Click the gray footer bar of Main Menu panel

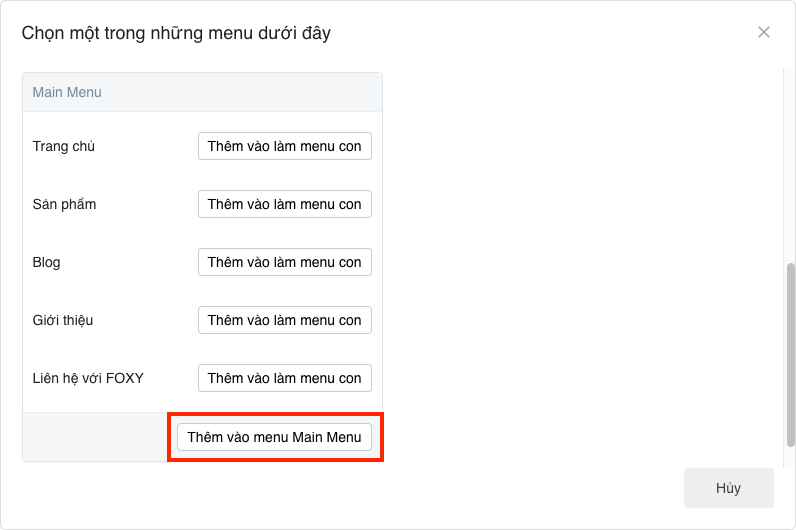coord(95,437)
